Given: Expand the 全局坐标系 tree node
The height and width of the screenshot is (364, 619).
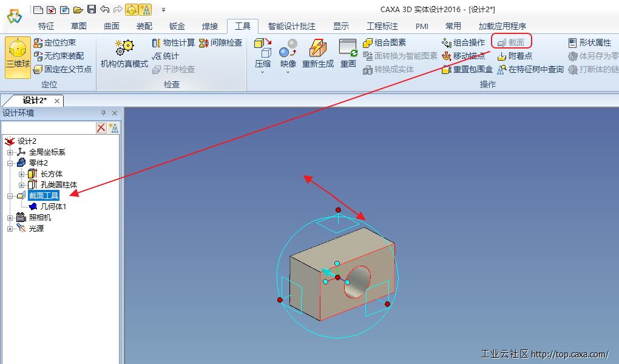Looking at the screenshot, I should (10, 152).
